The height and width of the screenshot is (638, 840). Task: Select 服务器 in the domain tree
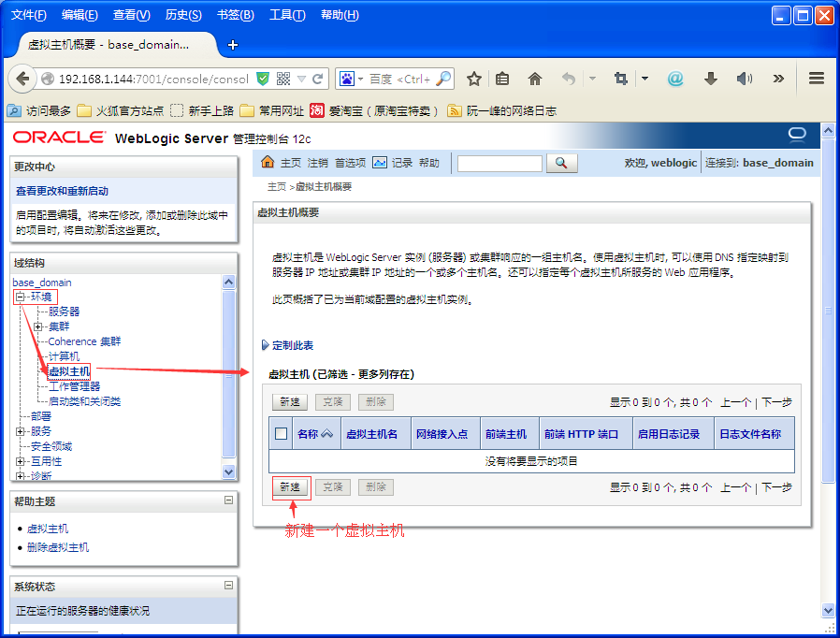(64, 312)
